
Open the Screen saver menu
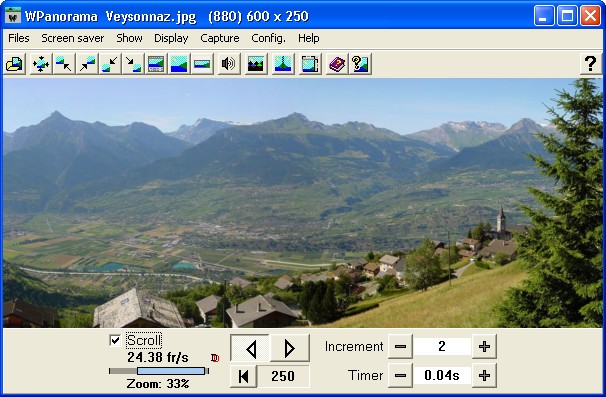pos(73,38)
